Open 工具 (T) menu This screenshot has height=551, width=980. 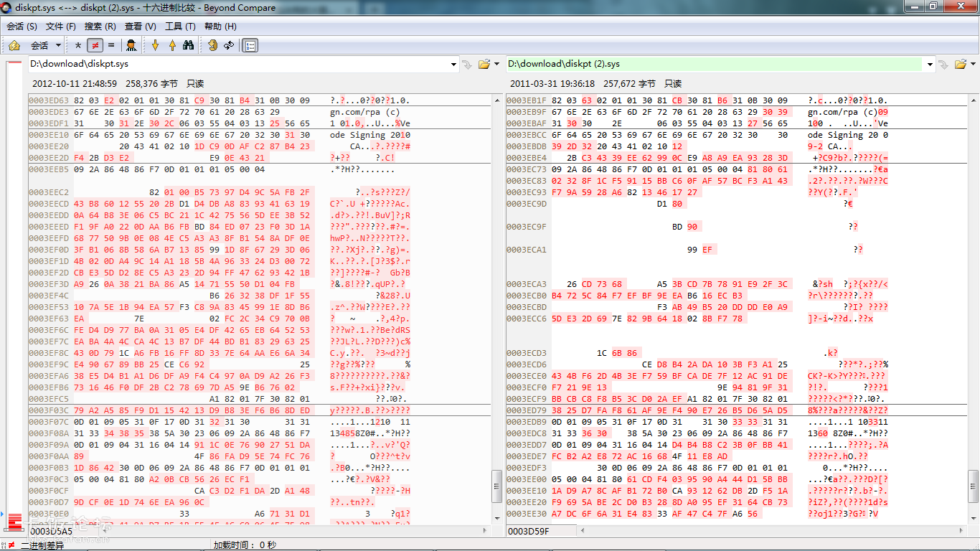[x=180, y=26]
